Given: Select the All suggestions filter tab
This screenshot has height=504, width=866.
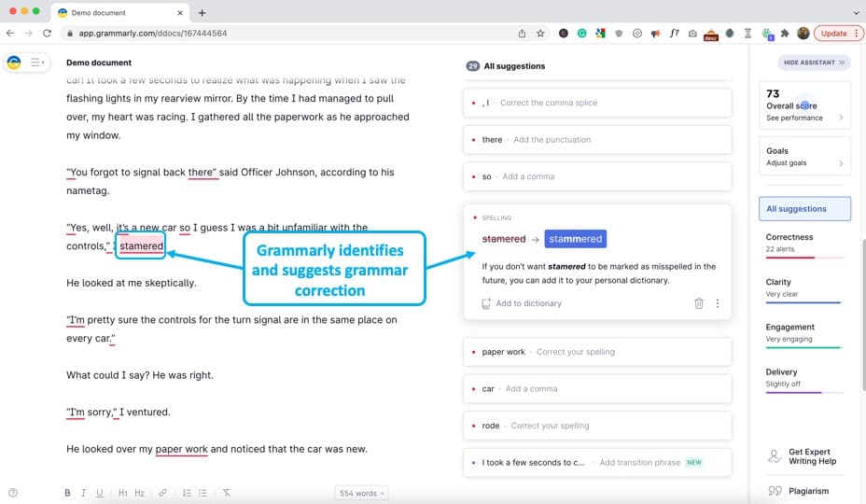Looking at the screenshot, I should 804,209.
